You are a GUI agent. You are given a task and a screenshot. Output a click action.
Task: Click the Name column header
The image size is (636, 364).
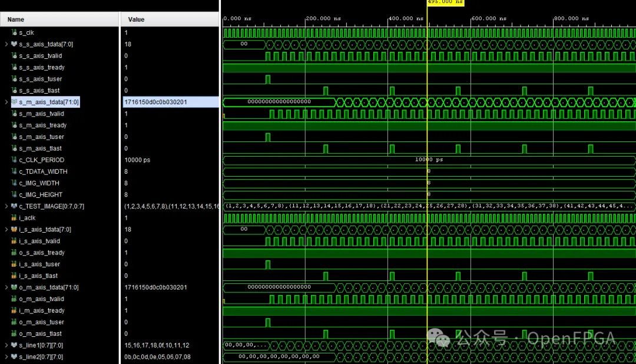coord(59,19)
